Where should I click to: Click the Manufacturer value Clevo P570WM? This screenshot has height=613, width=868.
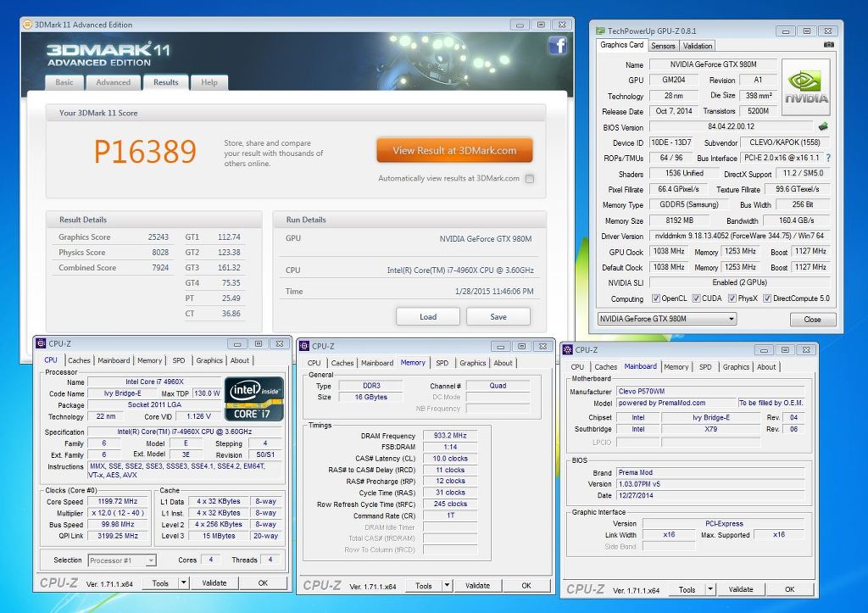(x=710, y=391)
